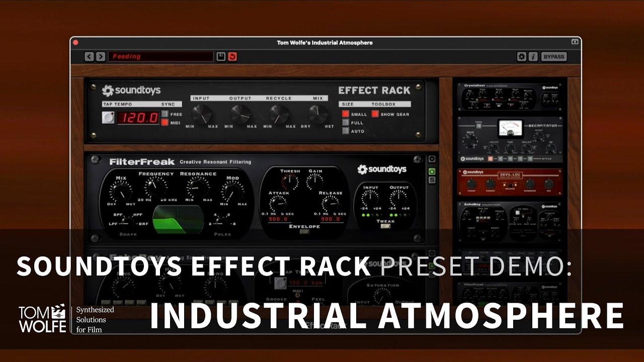
Task: Enable MIDI sync mode
Action: point(165,123)
